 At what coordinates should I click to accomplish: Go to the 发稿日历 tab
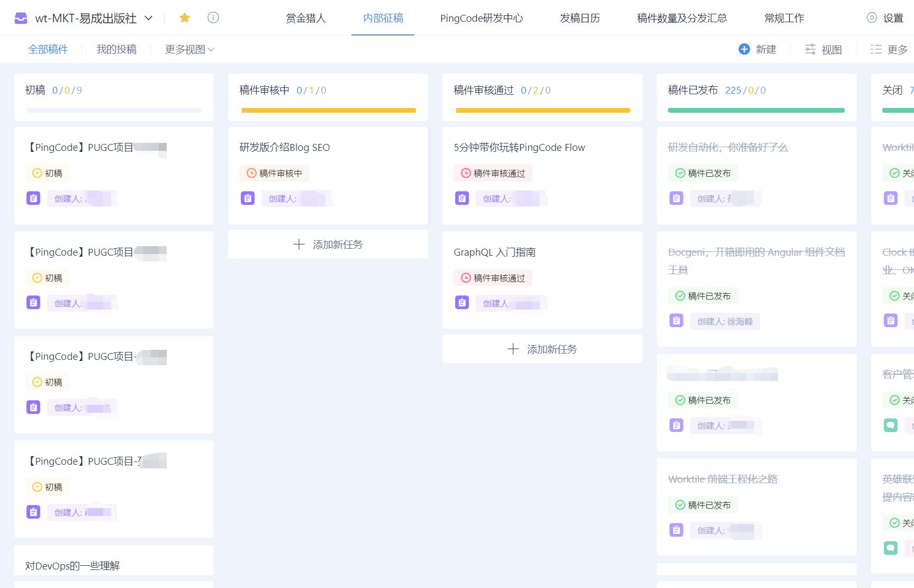pyautogui.click(x=580, y=18)
